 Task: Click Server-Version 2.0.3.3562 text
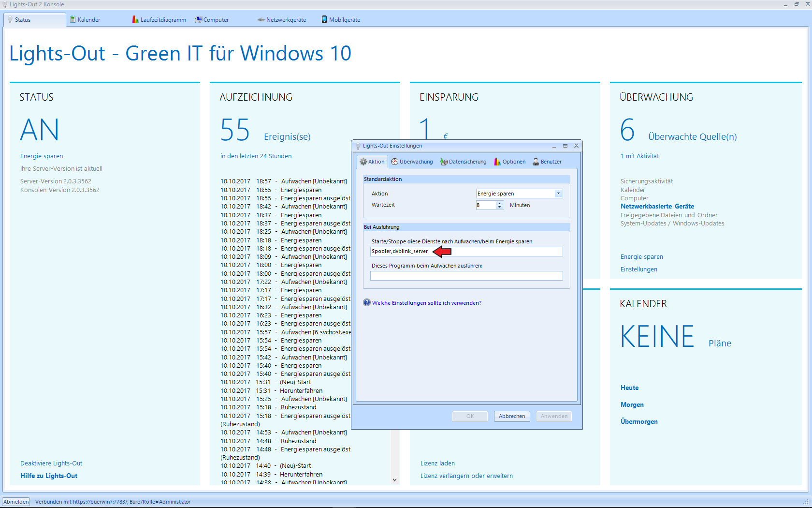pos(56,181)
